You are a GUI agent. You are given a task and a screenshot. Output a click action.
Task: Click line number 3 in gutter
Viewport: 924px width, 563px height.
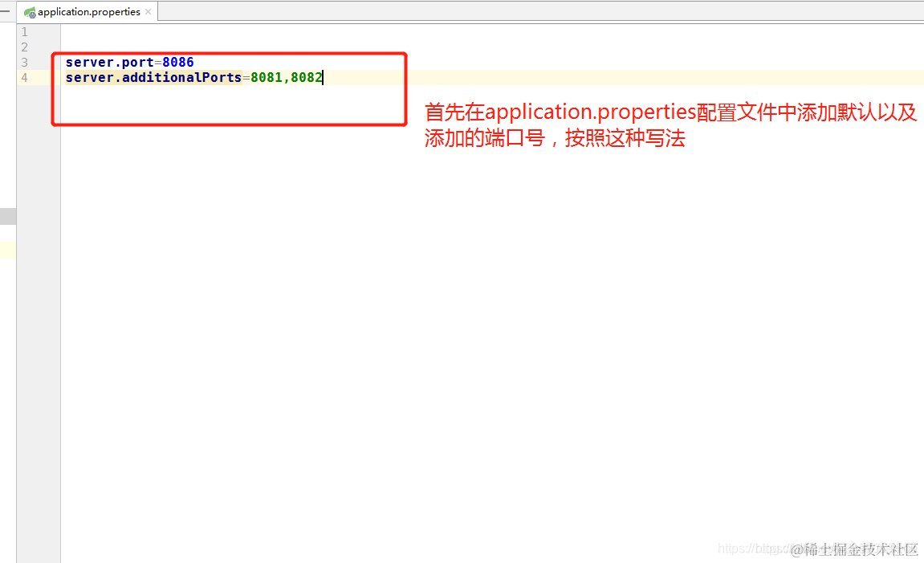tap(24, 63)
